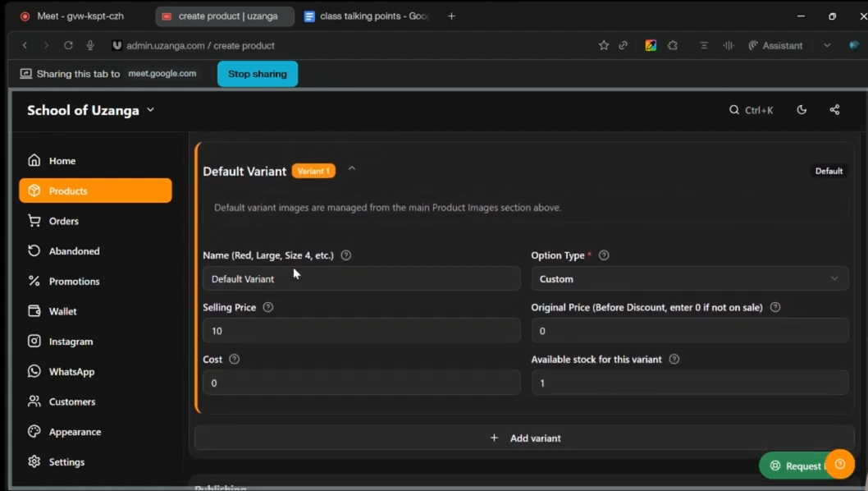
Task: Click the address bar URL
Action: pos(200,45)
